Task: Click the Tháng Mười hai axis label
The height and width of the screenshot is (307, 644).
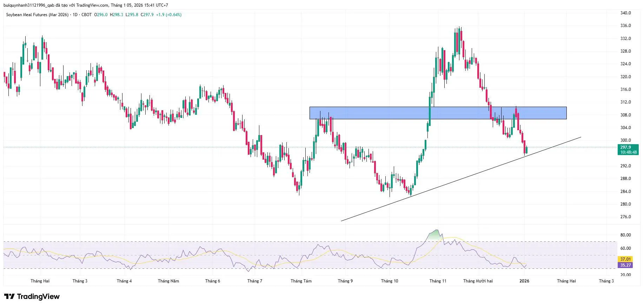Action: (478, 281)
